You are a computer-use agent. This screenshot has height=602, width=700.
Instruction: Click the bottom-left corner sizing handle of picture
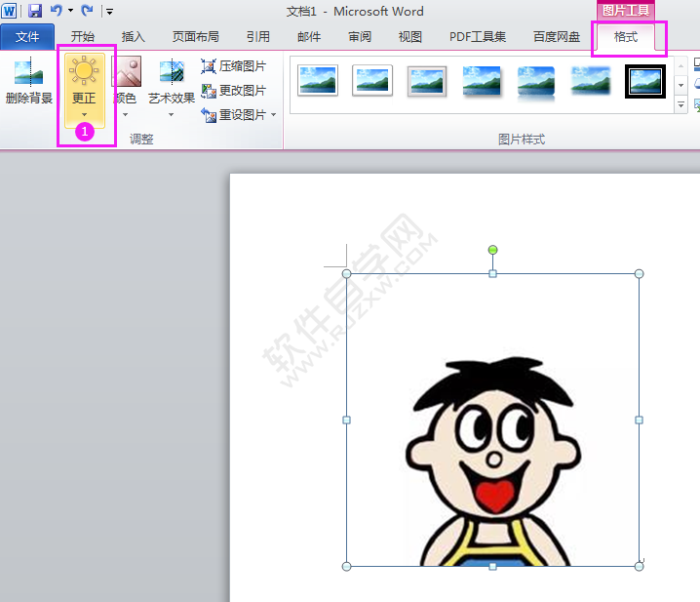tap(346, 566)
